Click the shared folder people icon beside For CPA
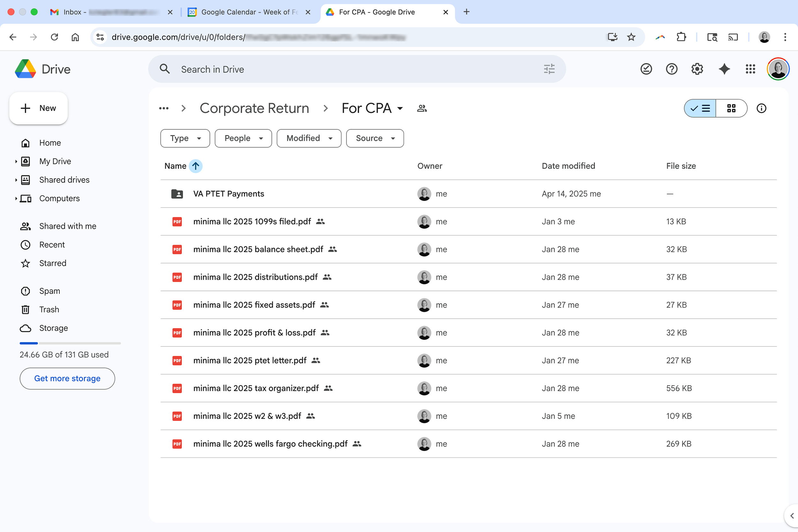Image resolution: width=798 pixels, height=532 pixels. pos(422,108)
